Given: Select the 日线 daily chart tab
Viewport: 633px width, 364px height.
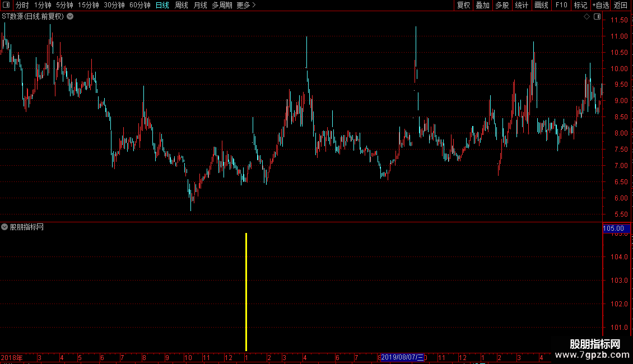Looking at the screenshot, I should click(162, 5).
